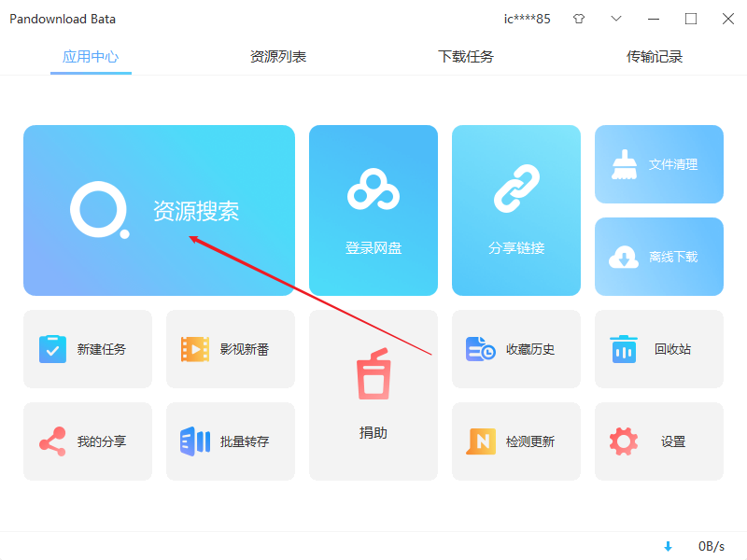The image size is (747, 560).
Task: Click the 新建任务 label
Action: click(x=102, y=349)
